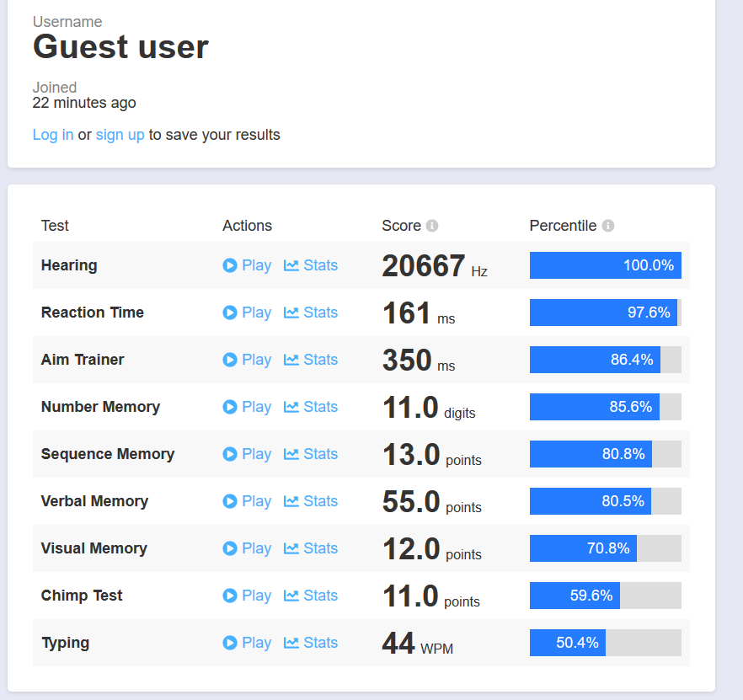The image size is (743, 700).
Task: Click the Percentile info icon
Action: pos(608,226)
